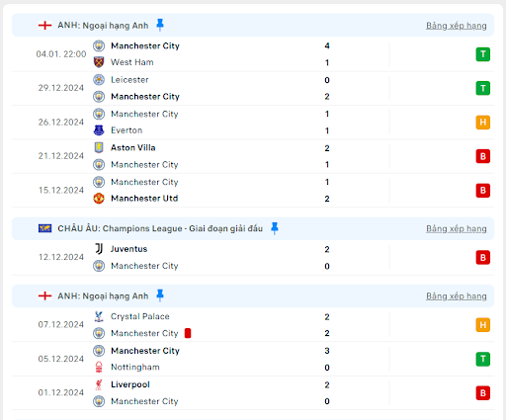
Task: Toggle pin on Champions League header
Action: (275, 228)
